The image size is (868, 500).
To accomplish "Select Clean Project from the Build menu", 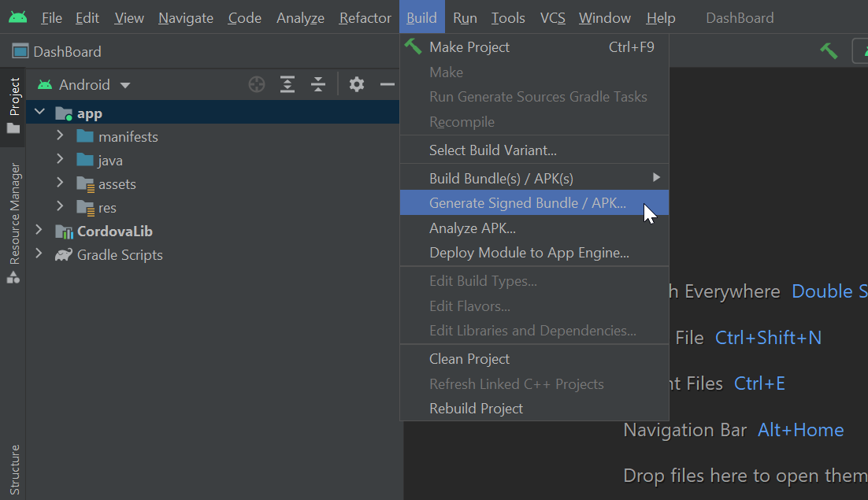I will pos(469,358).
